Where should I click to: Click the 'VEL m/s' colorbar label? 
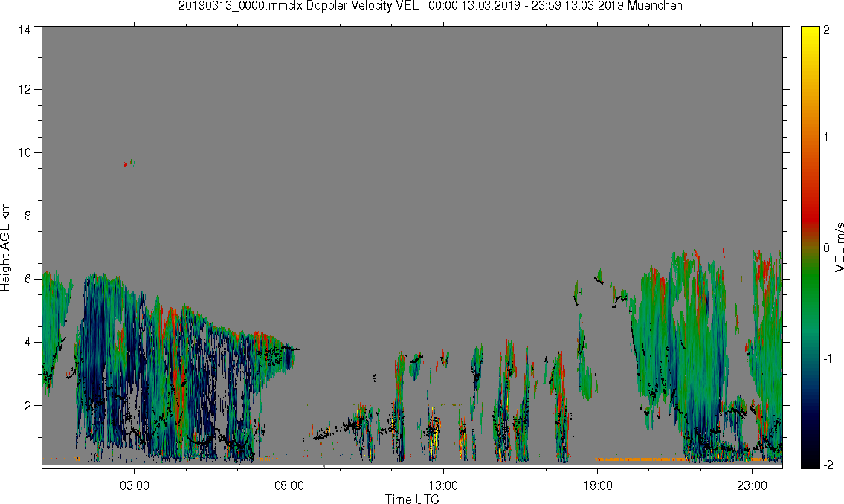point(839,247)
